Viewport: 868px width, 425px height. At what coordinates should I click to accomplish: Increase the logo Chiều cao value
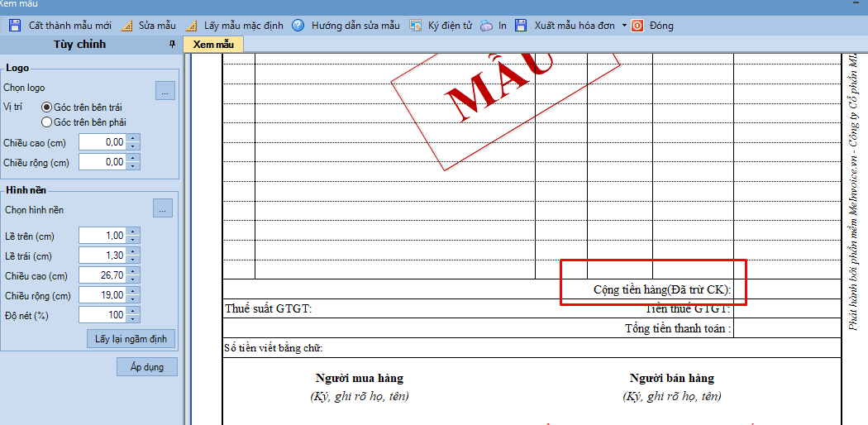[x=133, y=138]
